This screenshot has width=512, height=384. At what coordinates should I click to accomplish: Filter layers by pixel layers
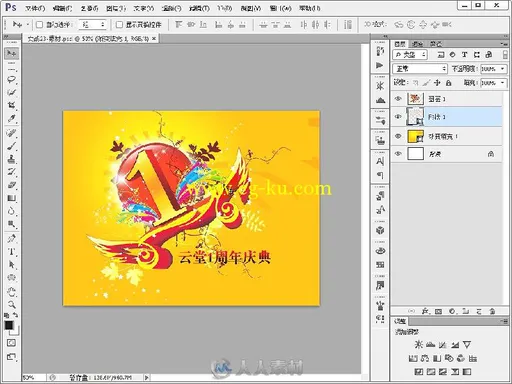441,55
